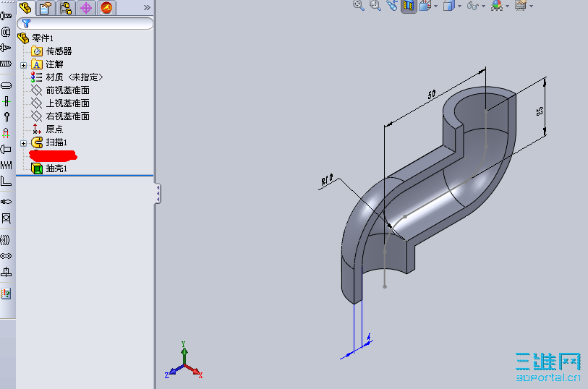Click the nut toolbox icon

pos(6,32)
